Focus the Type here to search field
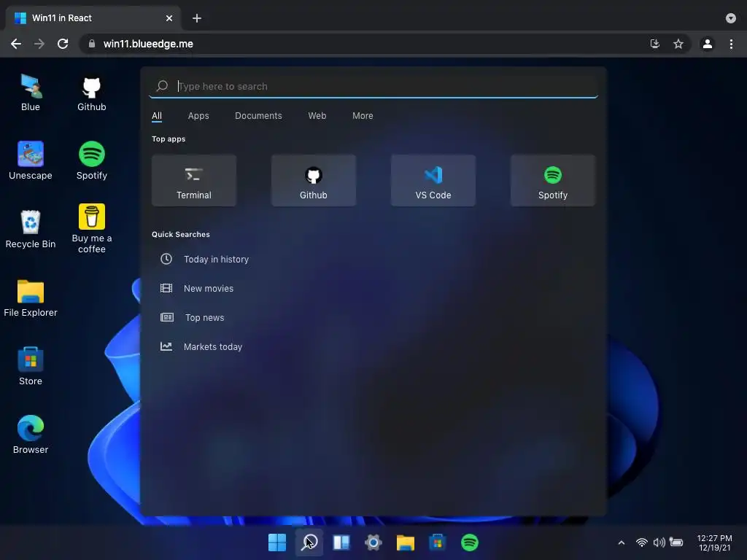 (x=373, y=86)
